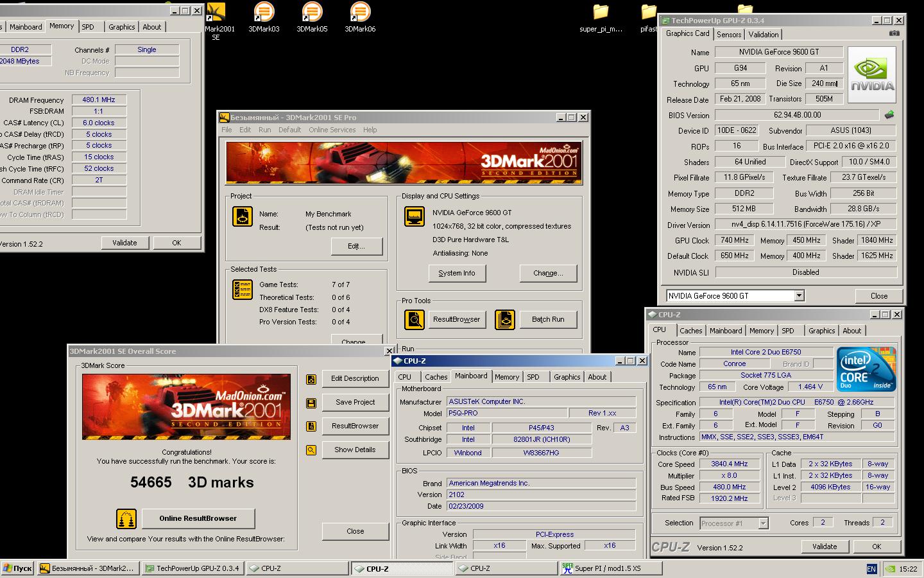The height and width of the screenshot is (578, 924).
Task: Switch to 3DMark2001 taskbar item
Action: coord(88,568)
